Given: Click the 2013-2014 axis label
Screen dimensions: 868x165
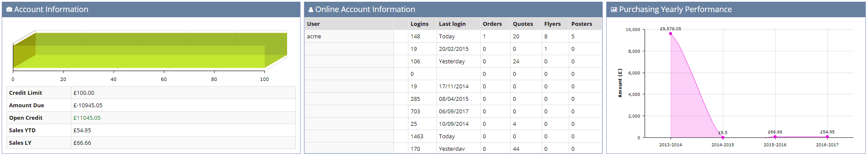Looking at the screenshot, I should pos(671,145).
